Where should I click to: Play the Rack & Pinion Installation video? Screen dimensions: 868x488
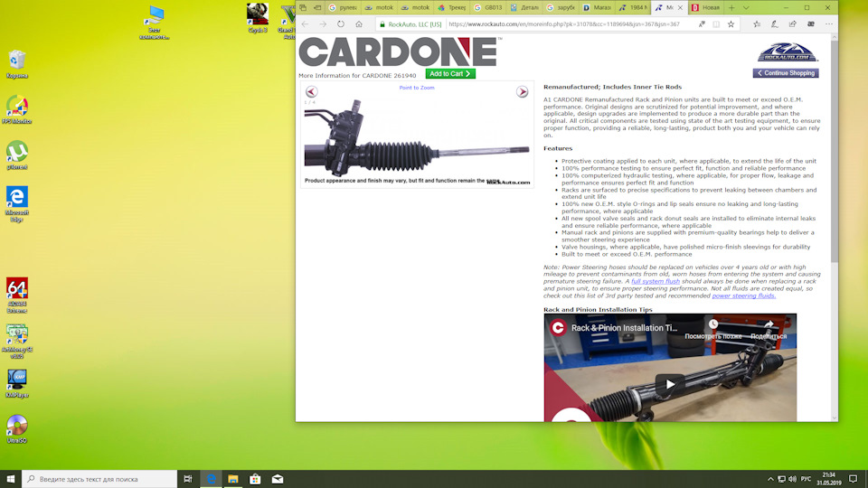670,384
